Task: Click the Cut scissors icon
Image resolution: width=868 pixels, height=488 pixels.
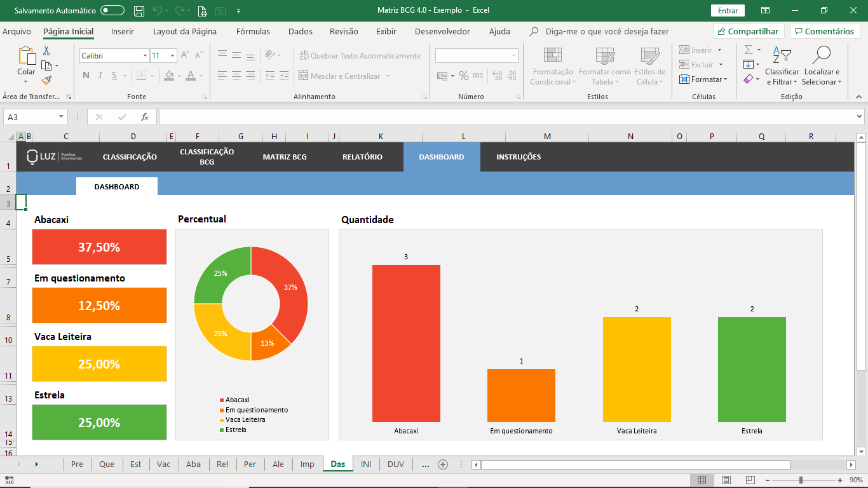Action: point(46,51)
